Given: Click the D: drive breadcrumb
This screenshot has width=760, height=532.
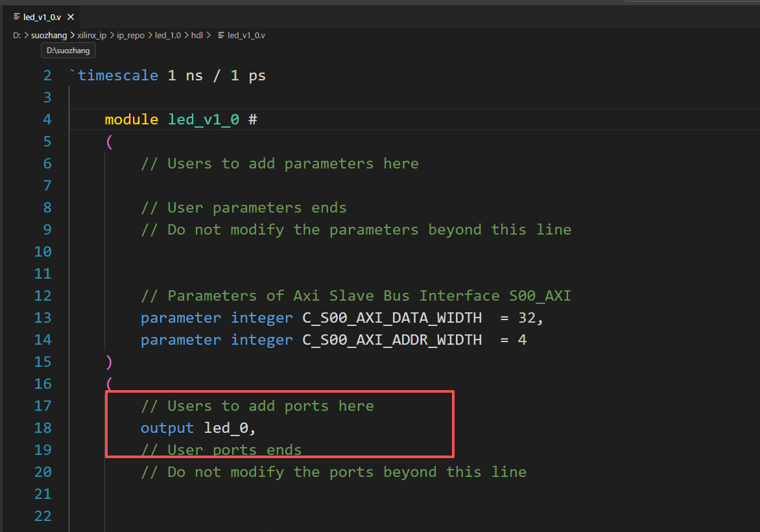Looking at the screenshot, I should click(x=16, y=36).
